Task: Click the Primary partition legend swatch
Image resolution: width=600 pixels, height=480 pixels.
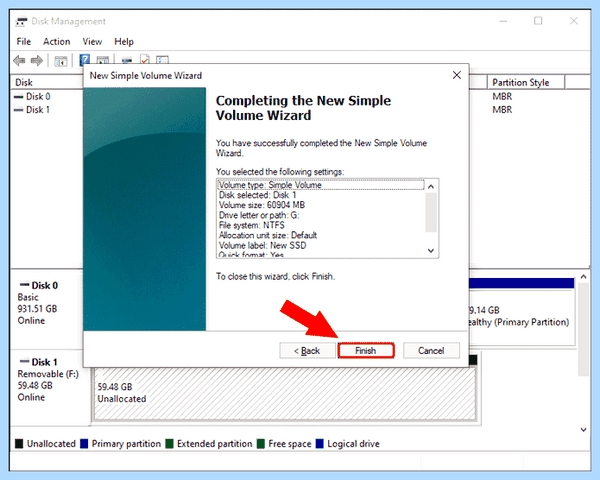Action: (x=84, y=444)
